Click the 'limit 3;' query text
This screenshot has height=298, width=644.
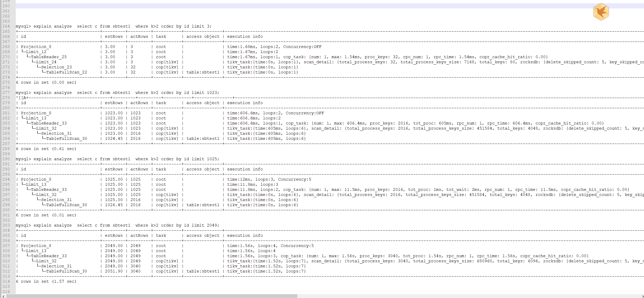202,26
